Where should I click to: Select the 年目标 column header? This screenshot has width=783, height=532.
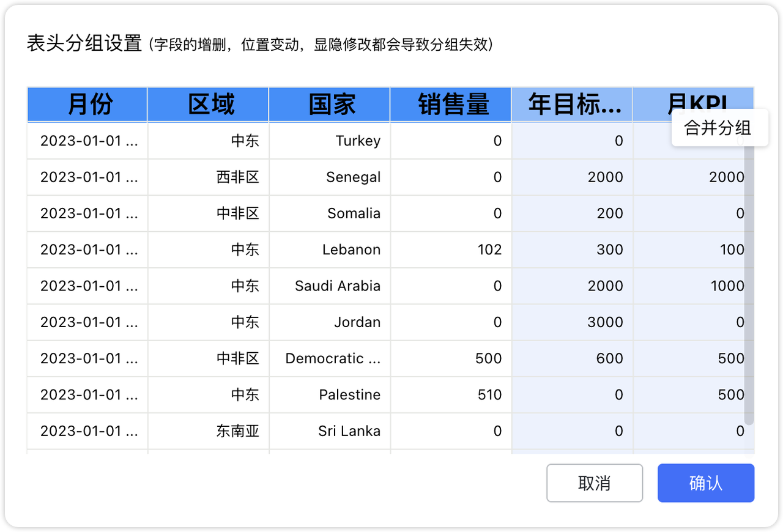pyautogui.click(x=572, y=105)
